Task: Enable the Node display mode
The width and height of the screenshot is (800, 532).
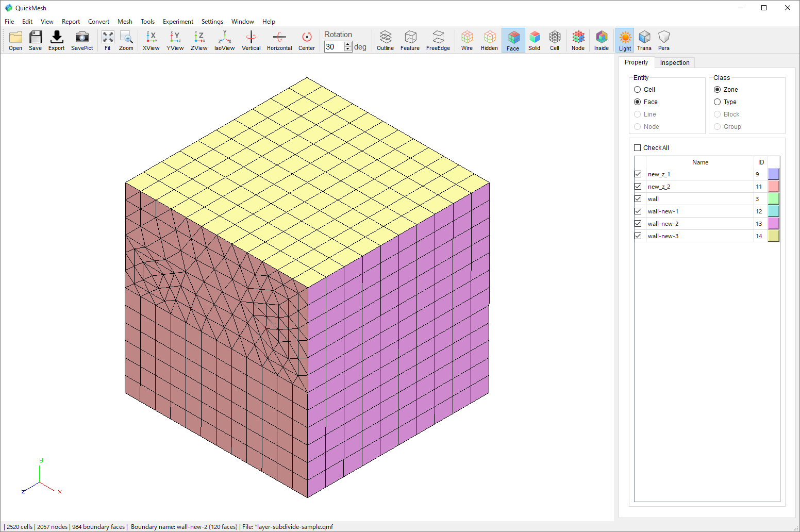Action: click(x=578, y=40)
